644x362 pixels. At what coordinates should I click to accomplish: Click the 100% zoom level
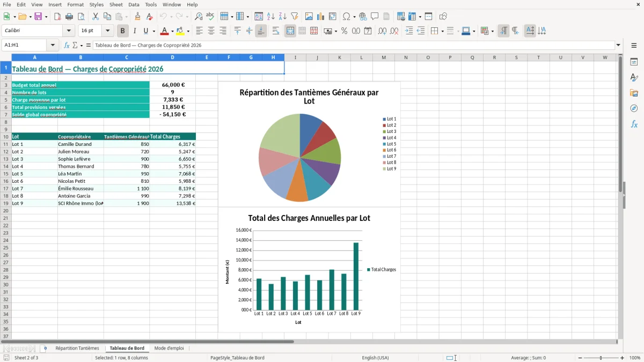coord(635,358)
